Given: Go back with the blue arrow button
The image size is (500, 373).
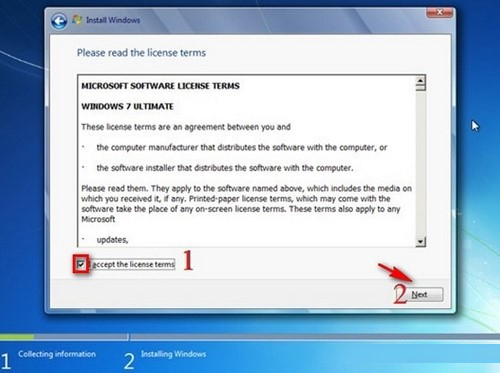Looking at the screenshot, I should [x=59, y=21].
